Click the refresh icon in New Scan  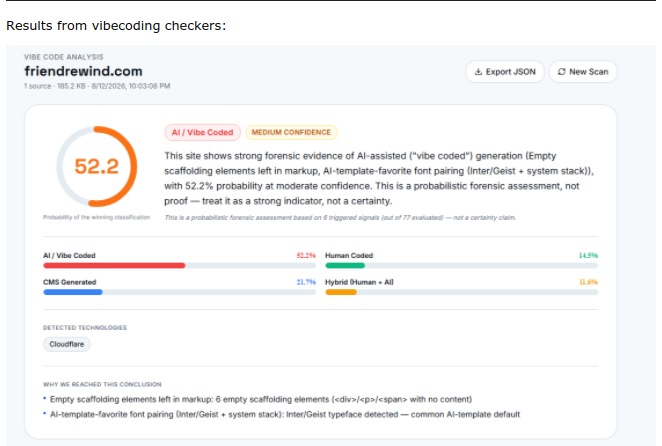tap(562, 72)
